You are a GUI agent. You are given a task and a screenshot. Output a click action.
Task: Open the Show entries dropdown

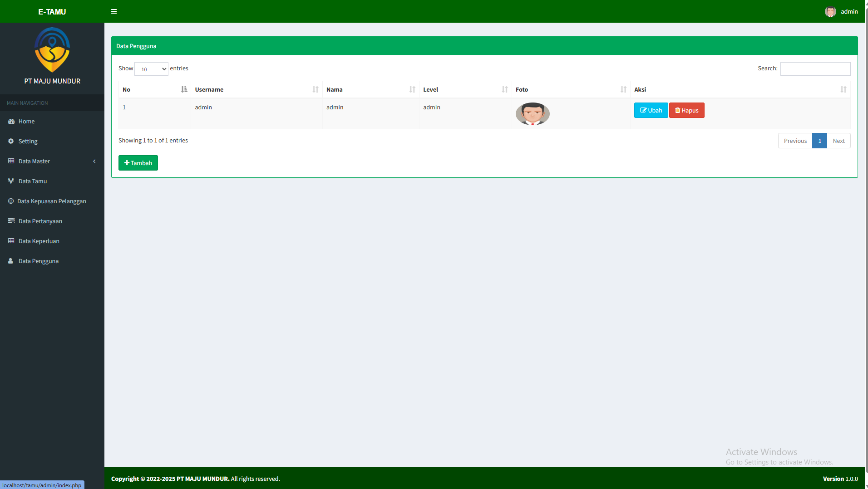[x=152, y=69]
